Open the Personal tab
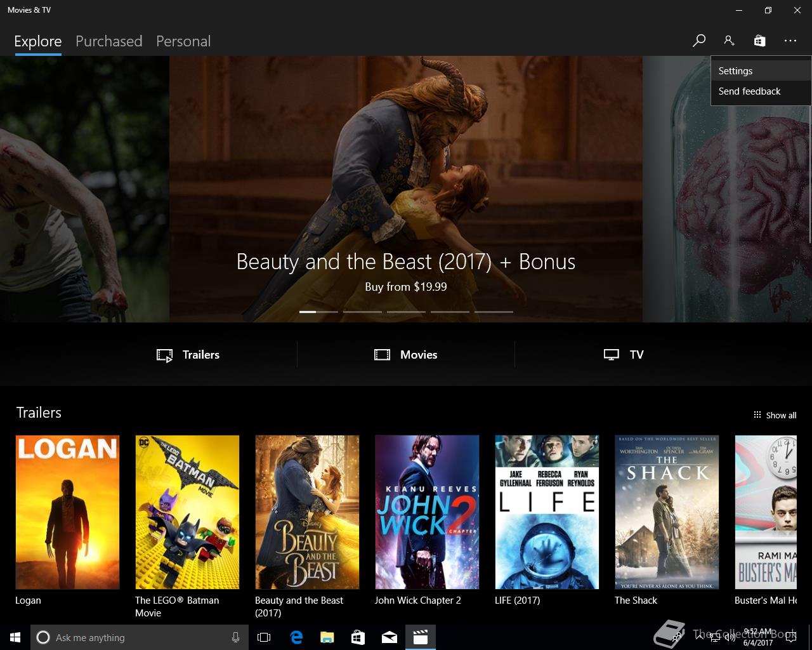 (183, 41)
